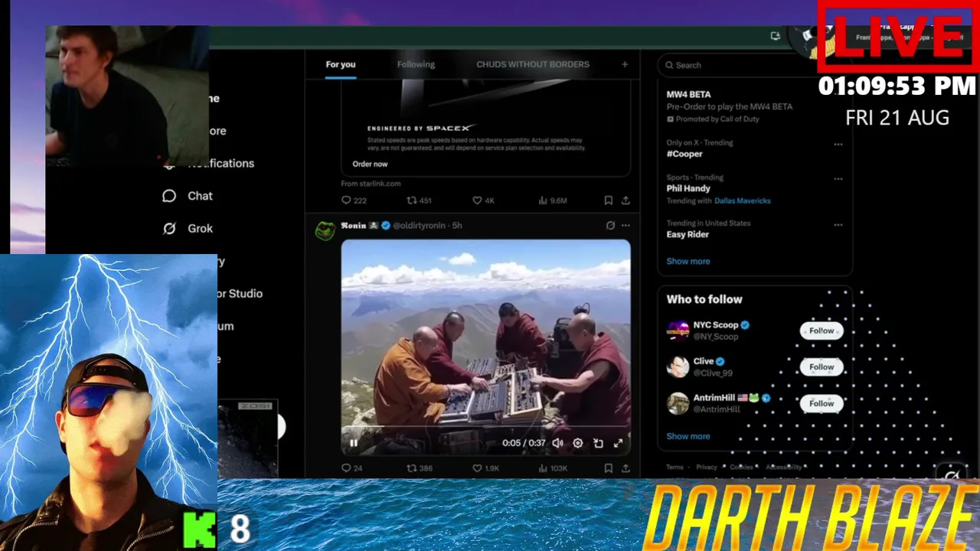Ask Grok about Ronin's post

tap(610, 226)
